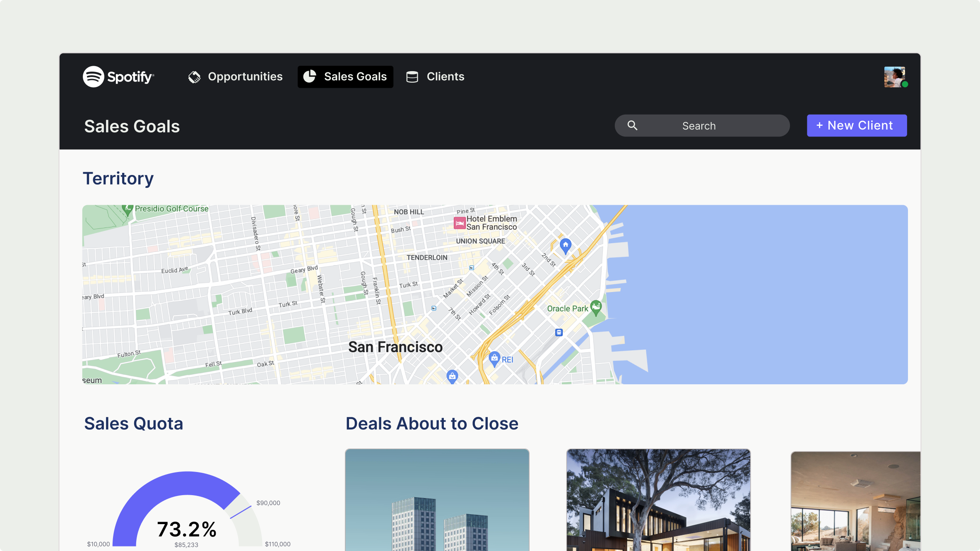Click the pie chart icon on Sales Goals
Image resolution: width=980 pixels, height=551 pixels.
tap(309, 77)
